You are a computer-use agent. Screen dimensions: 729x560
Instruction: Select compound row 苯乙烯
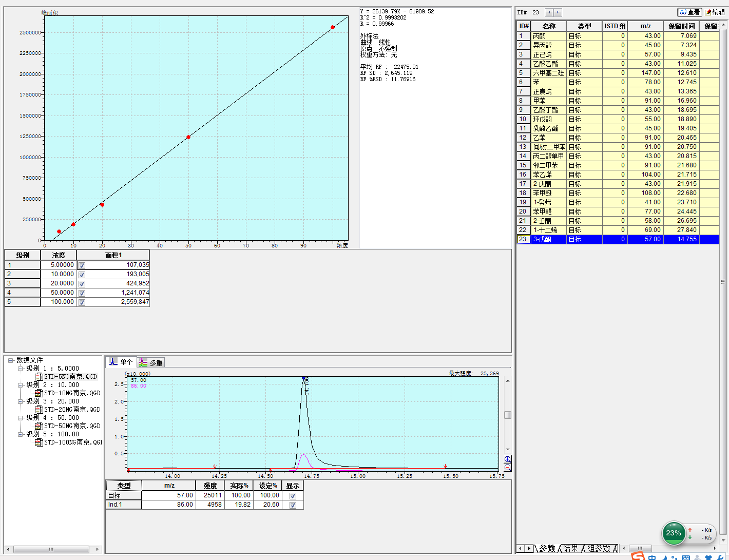pos(618,175)
